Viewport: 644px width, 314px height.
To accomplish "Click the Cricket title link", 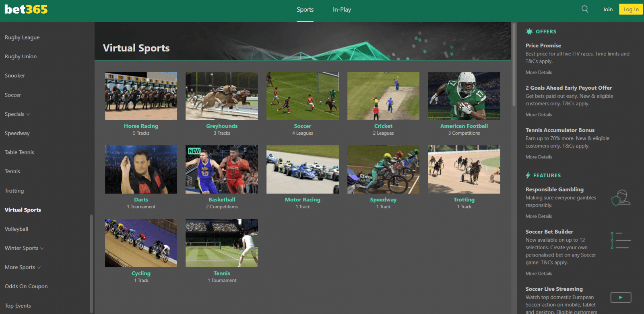I will (x=383, y=126).
